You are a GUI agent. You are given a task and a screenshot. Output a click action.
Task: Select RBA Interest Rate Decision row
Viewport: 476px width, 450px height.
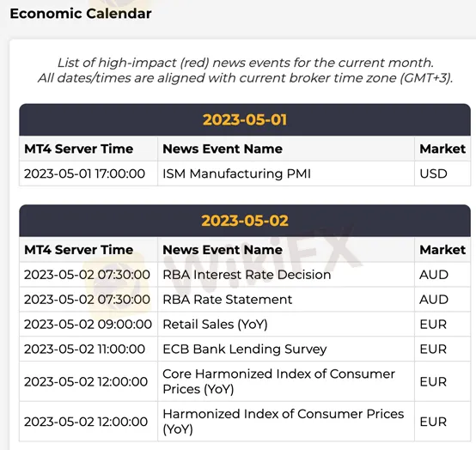[245, 275]
